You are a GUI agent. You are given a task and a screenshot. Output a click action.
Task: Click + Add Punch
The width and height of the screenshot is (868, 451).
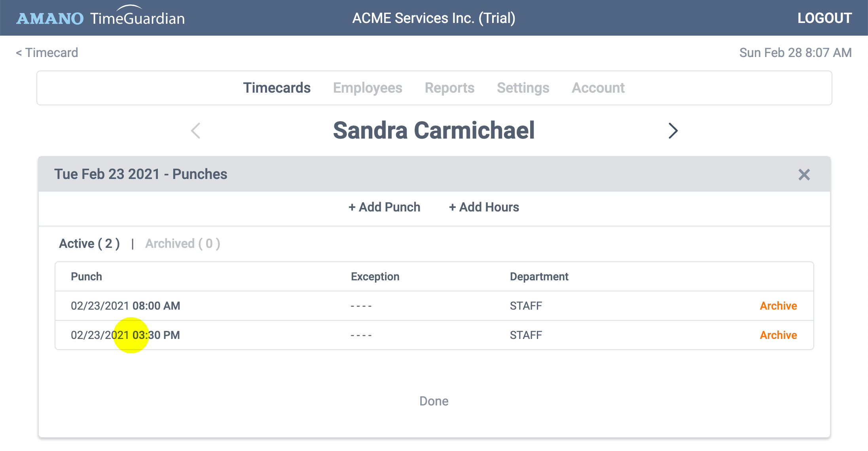[384, 207]
